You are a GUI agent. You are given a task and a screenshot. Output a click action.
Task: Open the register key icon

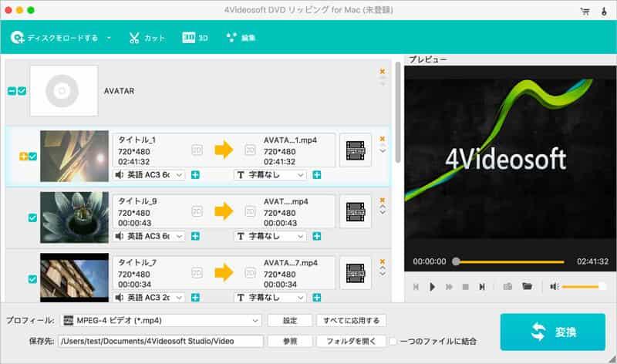coord(604,11)
